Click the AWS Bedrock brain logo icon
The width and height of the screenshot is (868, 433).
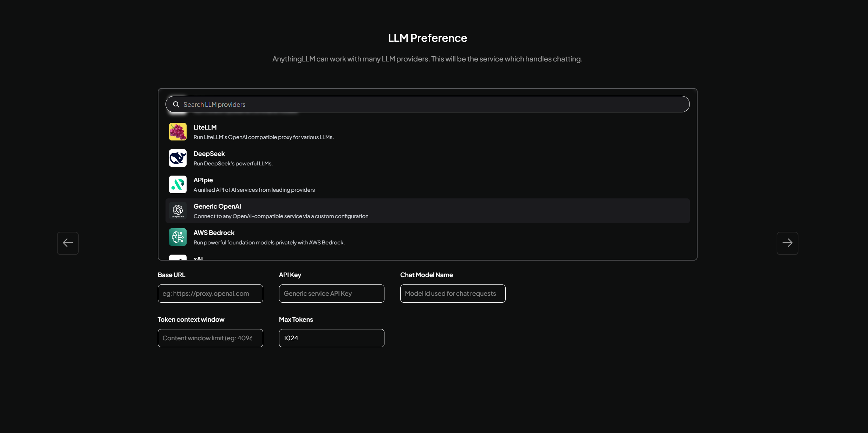(x=178, y=237)
